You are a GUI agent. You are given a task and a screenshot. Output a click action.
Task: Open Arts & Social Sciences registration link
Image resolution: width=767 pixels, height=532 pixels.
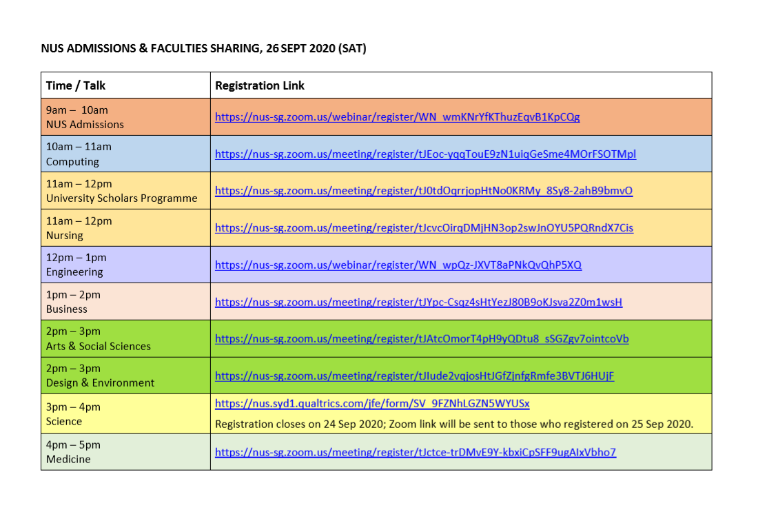click(422, 339)
